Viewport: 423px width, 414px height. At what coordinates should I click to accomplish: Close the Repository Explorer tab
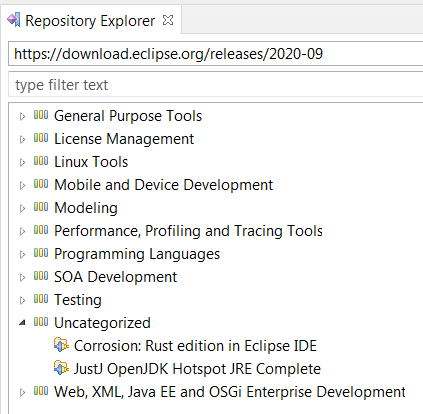coord(168,20)
